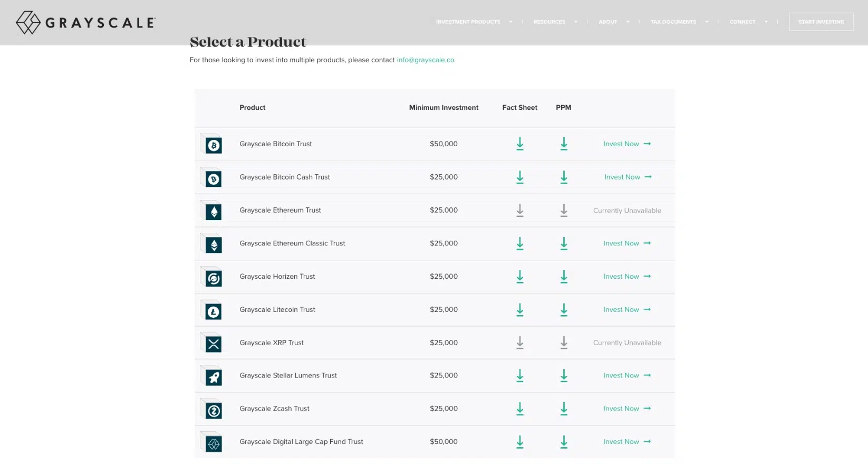Click the Grayscale Zcash Trust product icon
868x464 pixels.
pos(214,410)
